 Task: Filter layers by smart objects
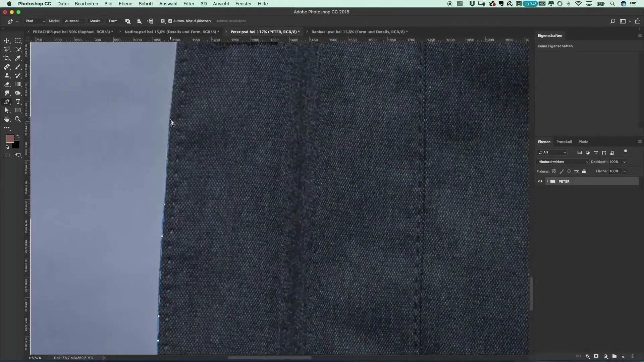click(612, 153)
